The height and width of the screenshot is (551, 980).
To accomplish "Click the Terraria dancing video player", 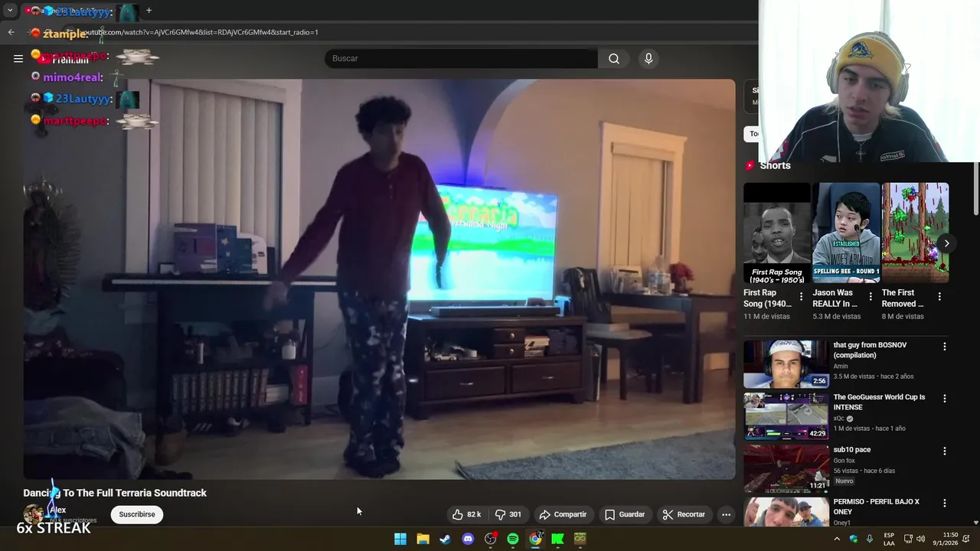I will 379,279.
